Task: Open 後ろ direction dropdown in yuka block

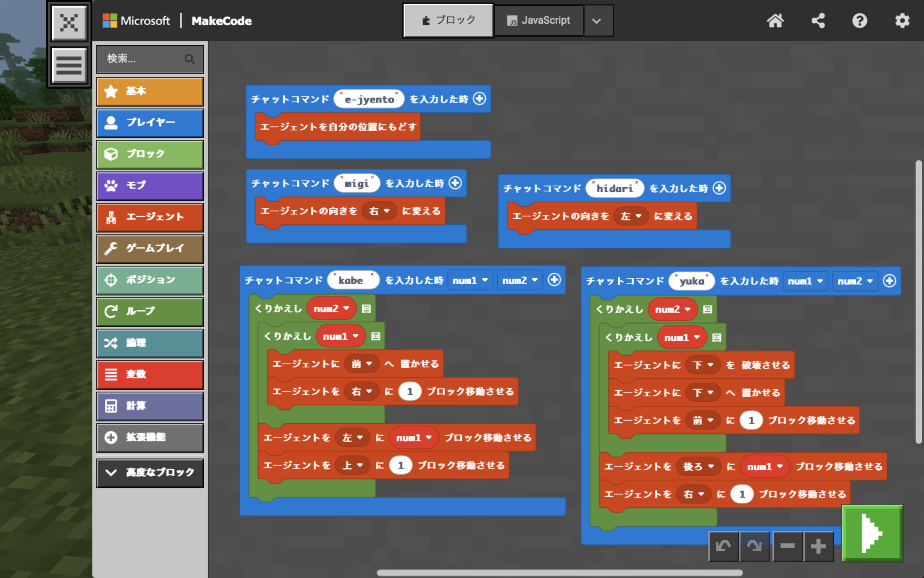Action: [x=698, y=466]
